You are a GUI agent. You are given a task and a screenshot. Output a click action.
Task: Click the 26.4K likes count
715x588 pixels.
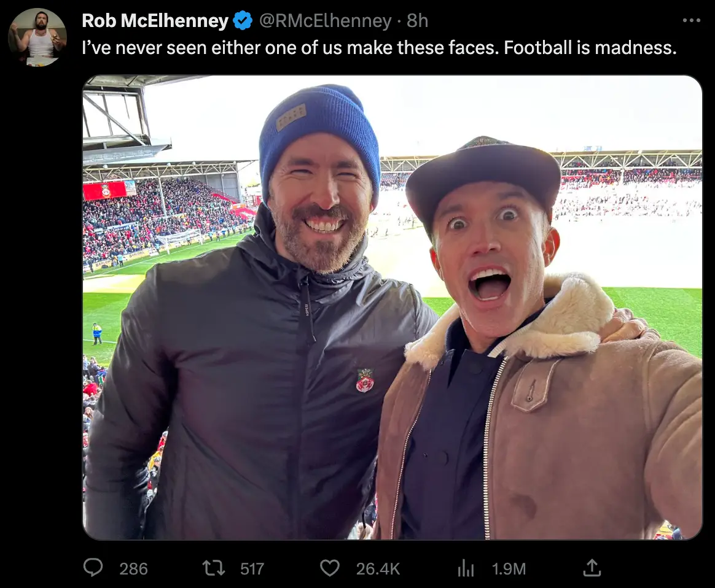pyautogui.click(x=378, y=569)
